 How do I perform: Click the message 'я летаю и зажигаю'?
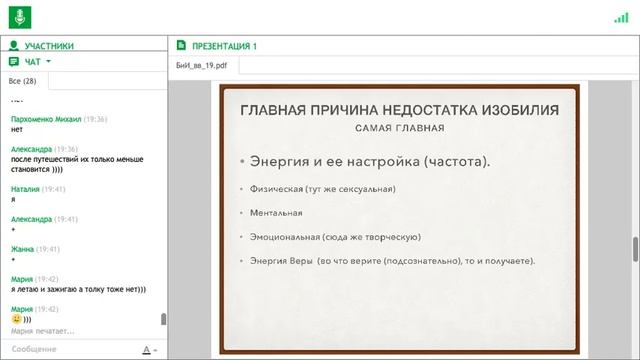pos(78,289)
